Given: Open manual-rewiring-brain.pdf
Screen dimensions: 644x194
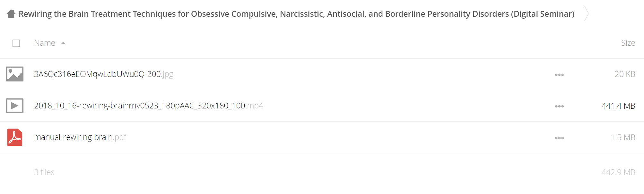Looking at the screenshot, I should (80, 137).
